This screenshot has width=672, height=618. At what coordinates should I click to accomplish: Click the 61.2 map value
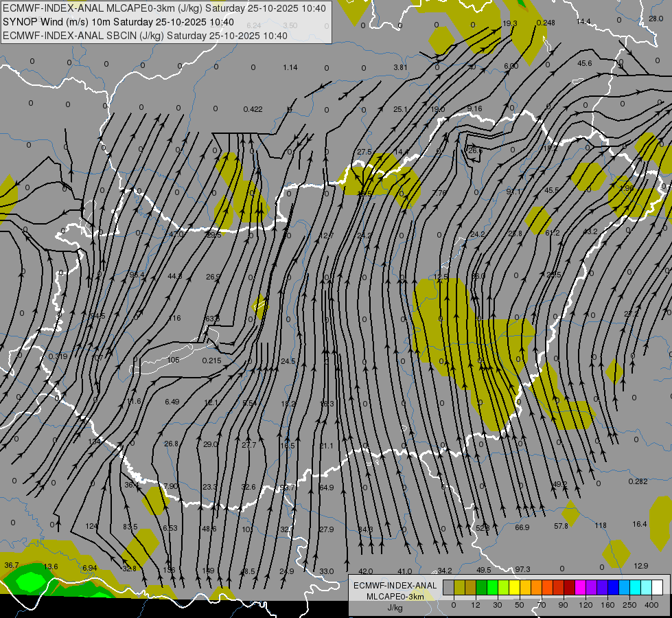(x=553, y=233)
